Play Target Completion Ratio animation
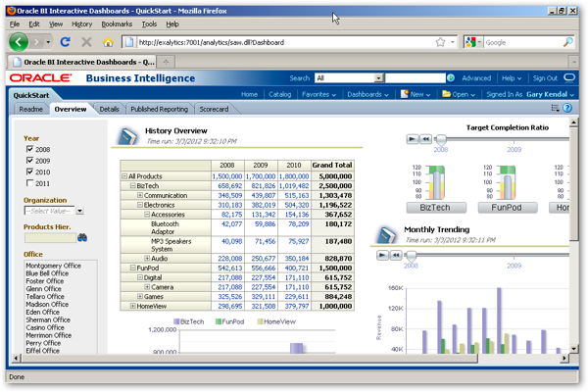588x392 pixels. [413, 139]
